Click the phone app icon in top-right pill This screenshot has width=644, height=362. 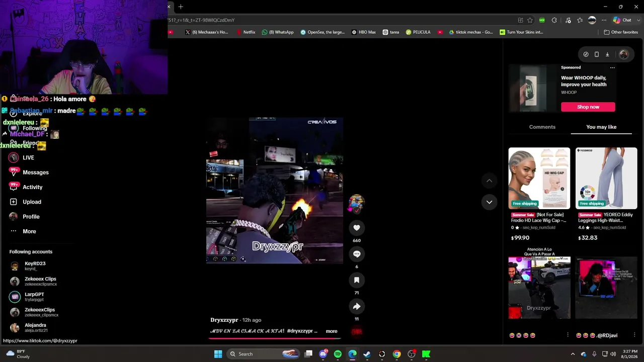(597, 54)
